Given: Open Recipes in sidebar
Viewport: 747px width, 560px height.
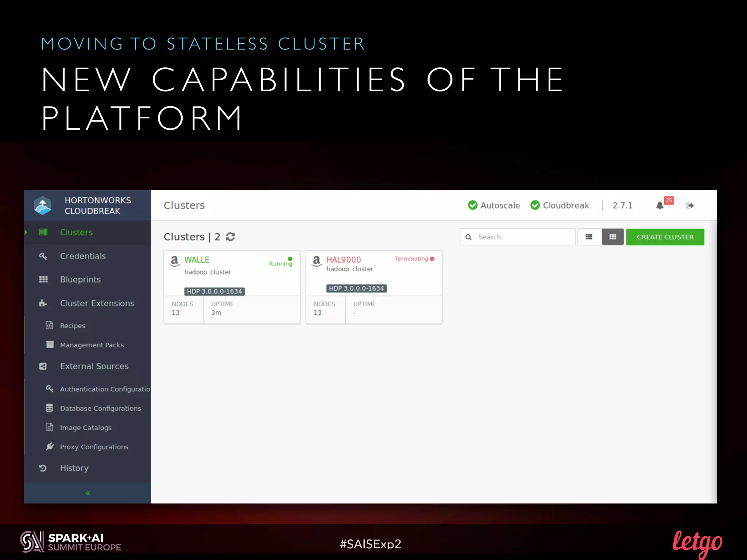Looking at the screenshot, I should 73,326.
